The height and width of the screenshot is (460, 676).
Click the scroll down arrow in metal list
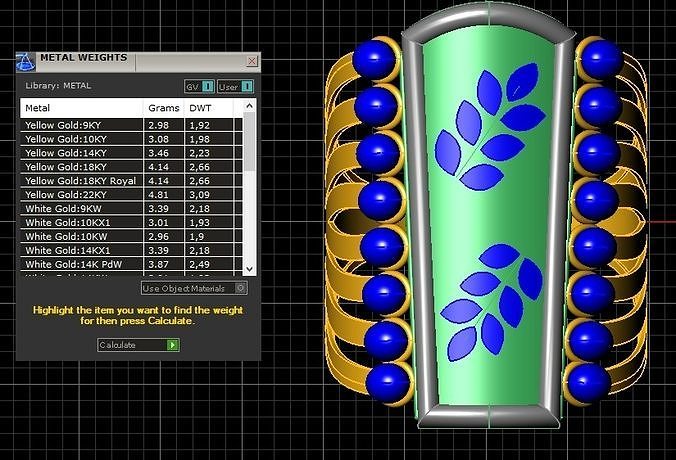(x=250, y=269)
